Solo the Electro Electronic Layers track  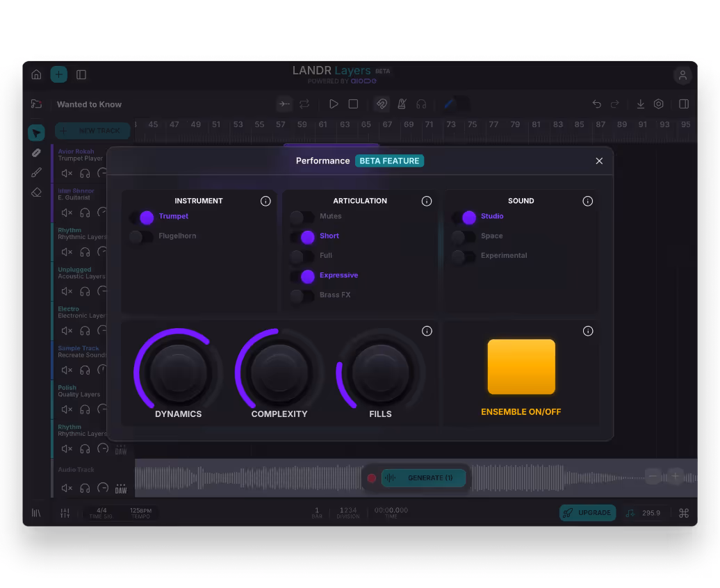tap(85, 331)
